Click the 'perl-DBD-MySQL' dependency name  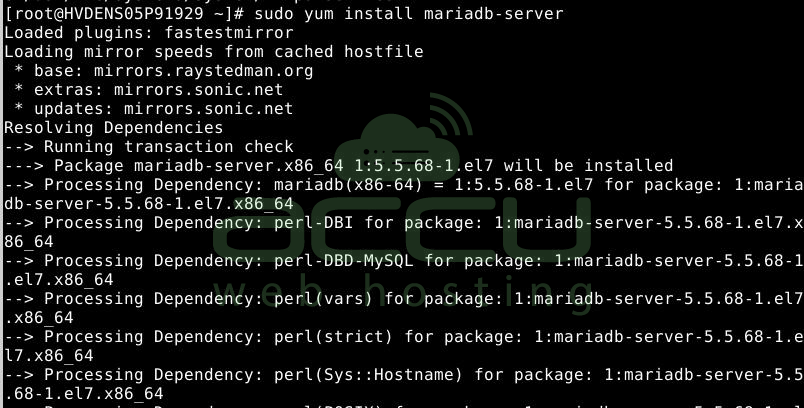tap(344, 260)
